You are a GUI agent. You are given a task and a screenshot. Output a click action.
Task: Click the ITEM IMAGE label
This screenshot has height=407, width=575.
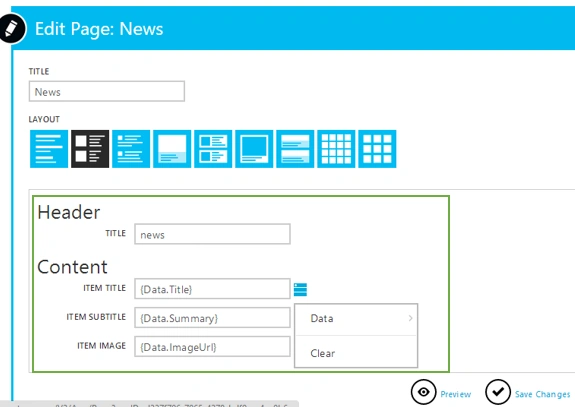point(102,346)
